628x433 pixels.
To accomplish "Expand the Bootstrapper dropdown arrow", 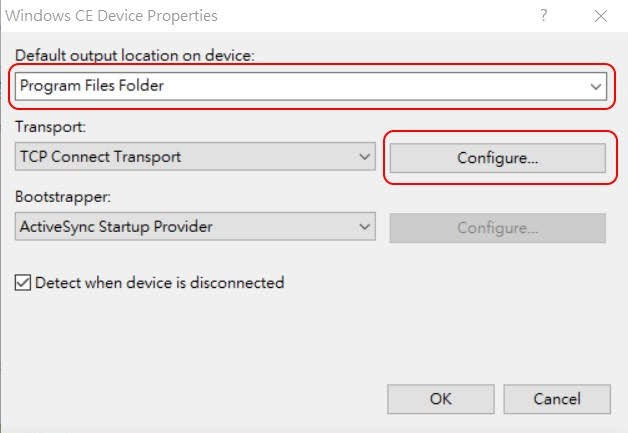I will pyautogui.click(x=364, y=227).
